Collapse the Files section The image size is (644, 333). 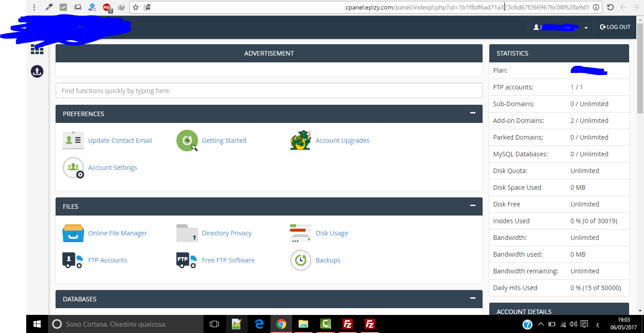pyautogui.click(x=473, y=206)
